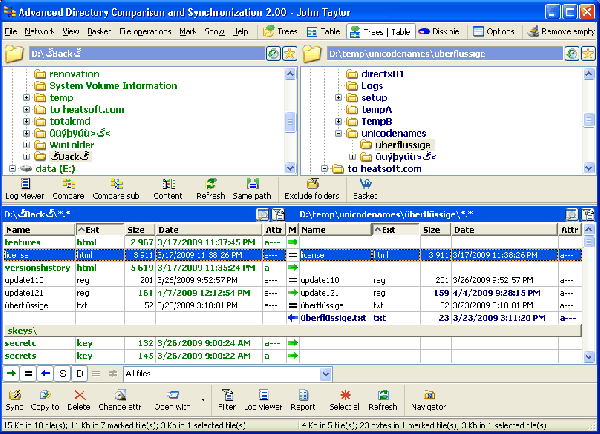The width and height of the screenshot is (600, 434).
Task: Click the Navigator icon
Action: pos(431,396)
